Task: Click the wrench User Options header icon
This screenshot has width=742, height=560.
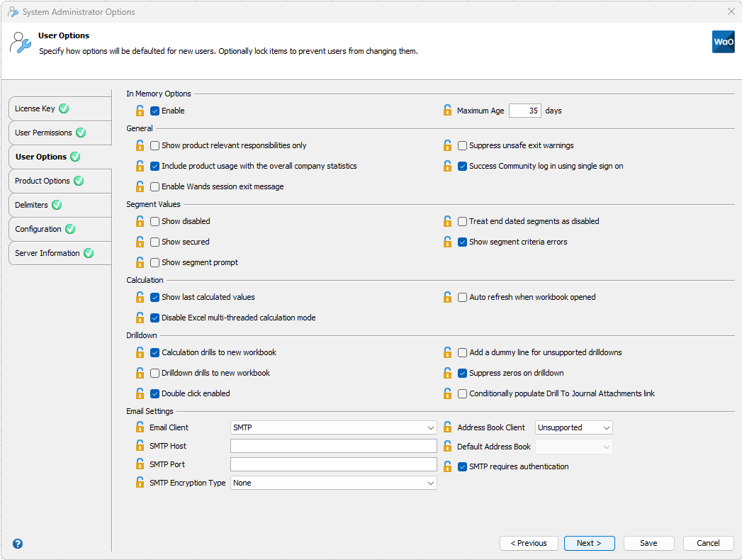Action: click(x=21, y=43)
